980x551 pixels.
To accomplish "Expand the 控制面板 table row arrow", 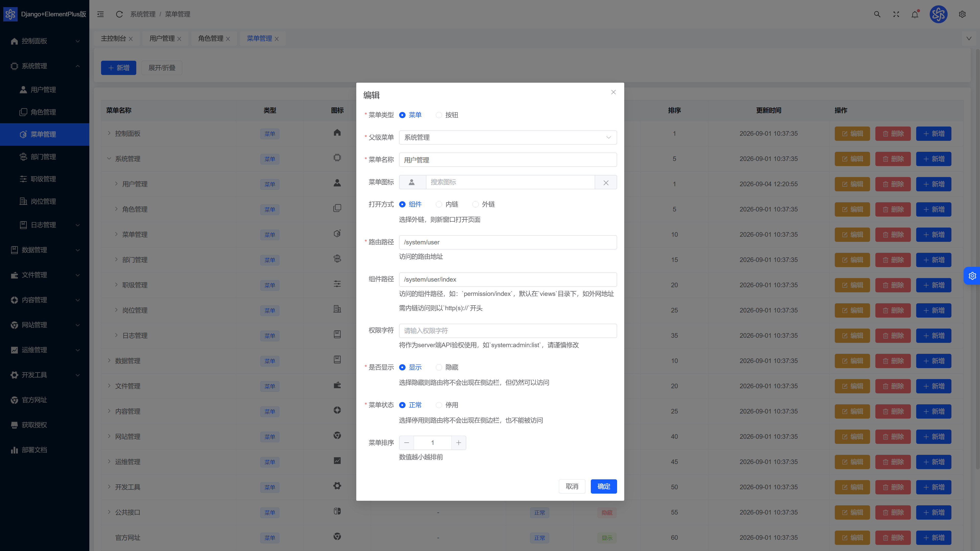I will point(109,133).
